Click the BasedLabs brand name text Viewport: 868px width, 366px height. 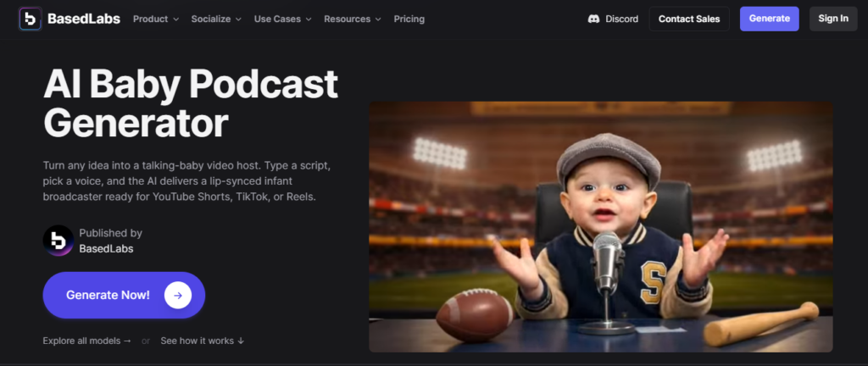click(84, 19)
